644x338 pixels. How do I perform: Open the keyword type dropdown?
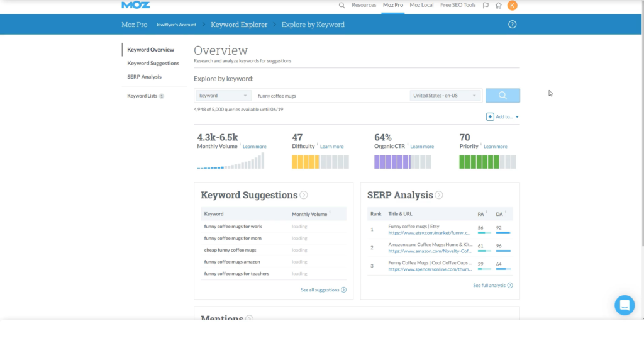(223, 96)
